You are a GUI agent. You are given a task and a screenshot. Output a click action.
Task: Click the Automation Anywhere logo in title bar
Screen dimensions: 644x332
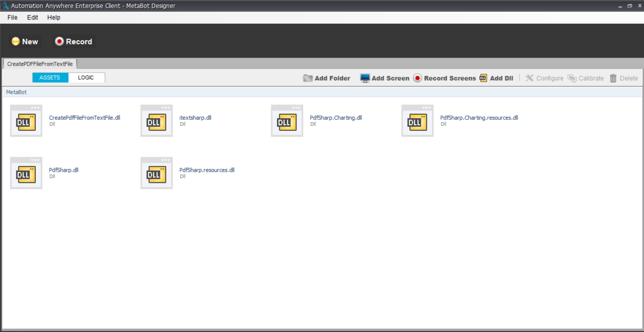pyautogui.click(x=5, y=6)
